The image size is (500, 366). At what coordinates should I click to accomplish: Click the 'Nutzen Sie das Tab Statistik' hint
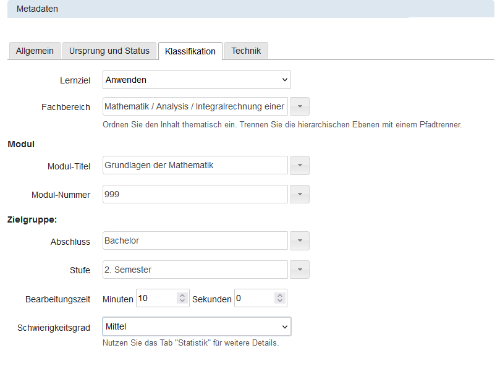click(191, 343)
